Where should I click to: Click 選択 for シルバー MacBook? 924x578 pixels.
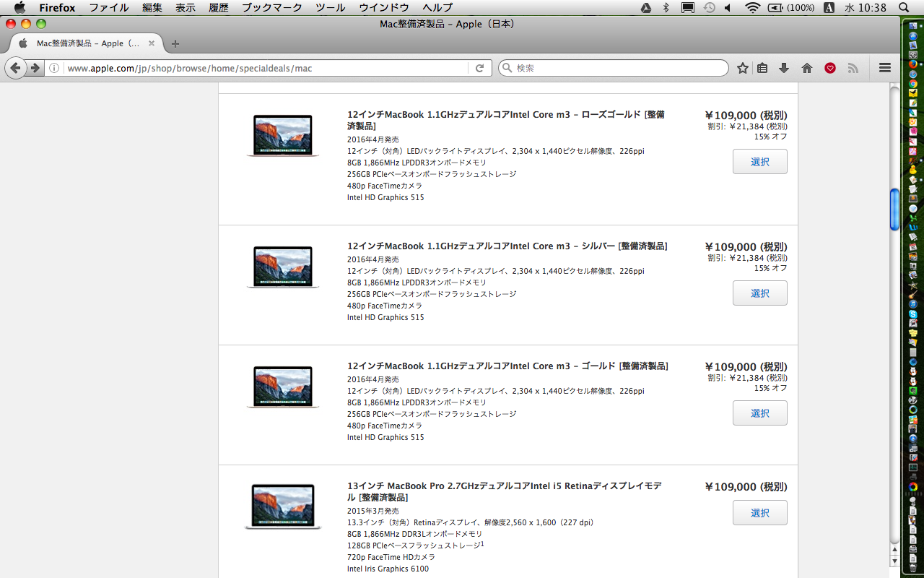point(760,293)
